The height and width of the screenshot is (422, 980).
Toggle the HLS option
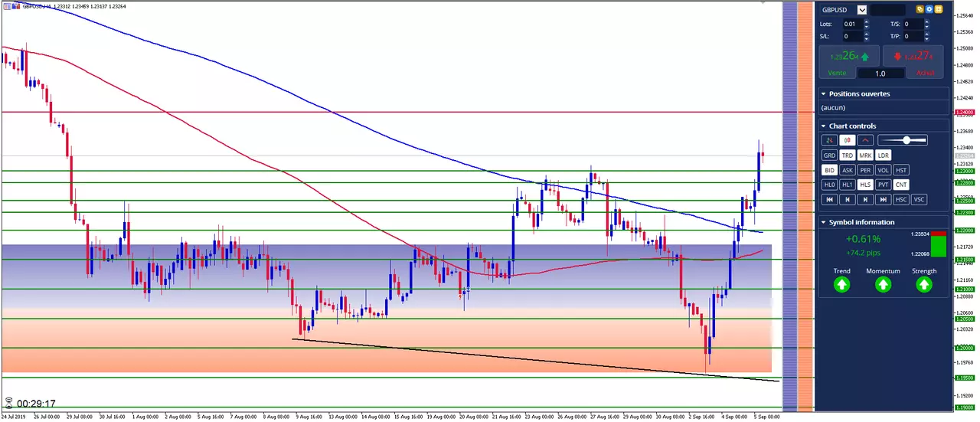point(866,185)
